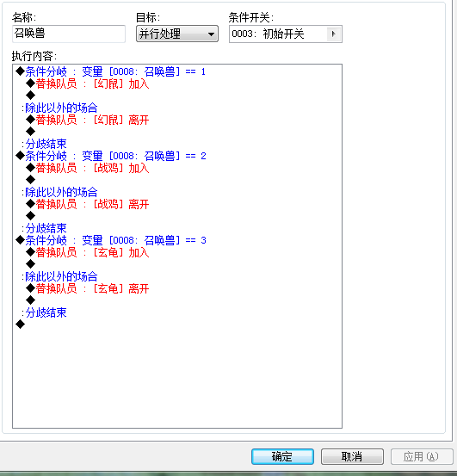Select line 替换队员 [幻鼠] 离开
This screenshot has width=457, height=476.
pyautogui.click(x=88, y=120)
